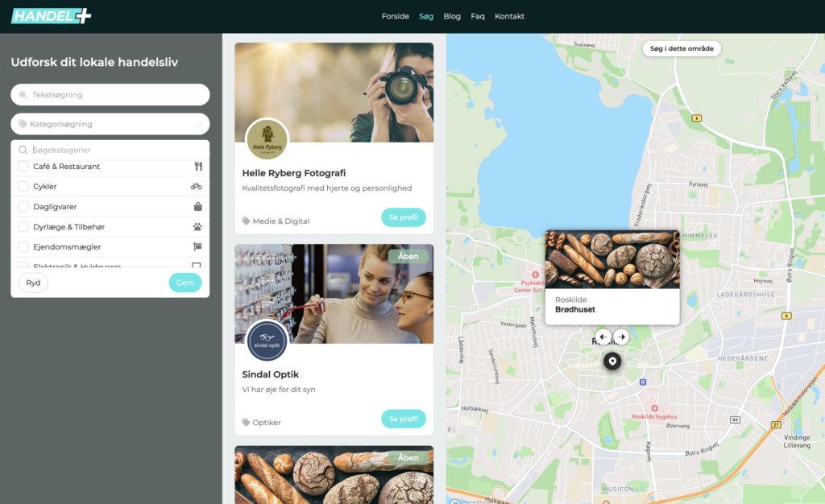Focus the Søgekategorier filter field
825x504 pixels.
pyautogui.click(x=110, y=150)
